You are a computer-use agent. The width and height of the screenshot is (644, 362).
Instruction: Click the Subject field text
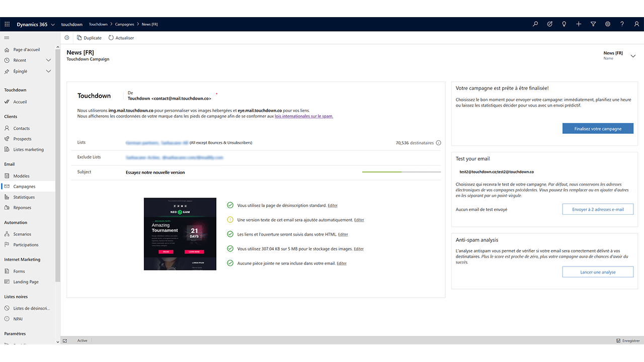(155, 172)
